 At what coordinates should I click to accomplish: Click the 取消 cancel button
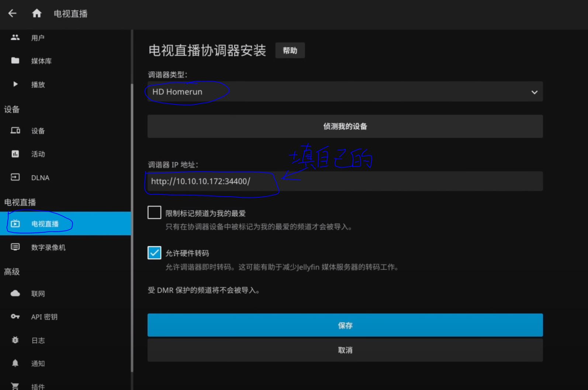pyautogui.click(x=345, y=350)
